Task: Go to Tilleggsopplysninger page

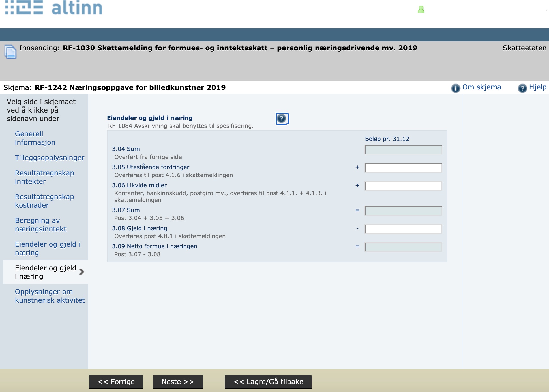Action: (x=50, y=158)
